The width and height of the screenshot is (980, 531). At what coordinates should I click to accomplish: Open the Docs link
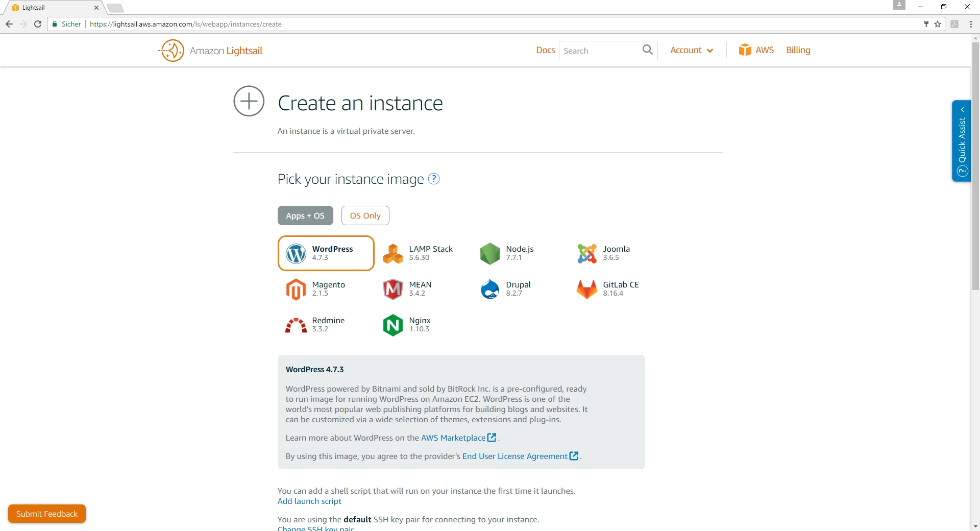tap(545, 50)
